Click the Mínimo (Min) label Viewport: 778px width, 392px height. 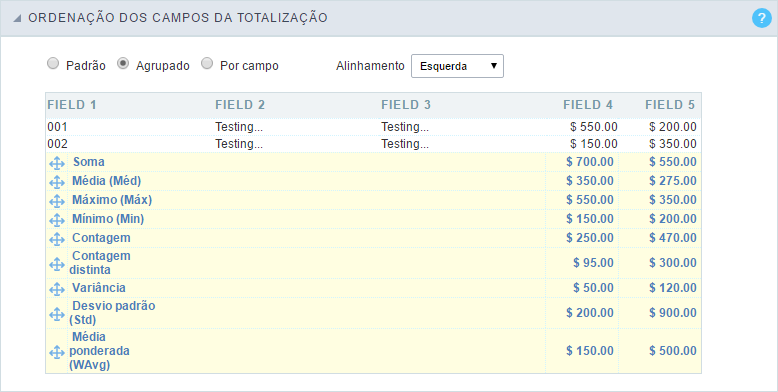click(x=108, y=218)
